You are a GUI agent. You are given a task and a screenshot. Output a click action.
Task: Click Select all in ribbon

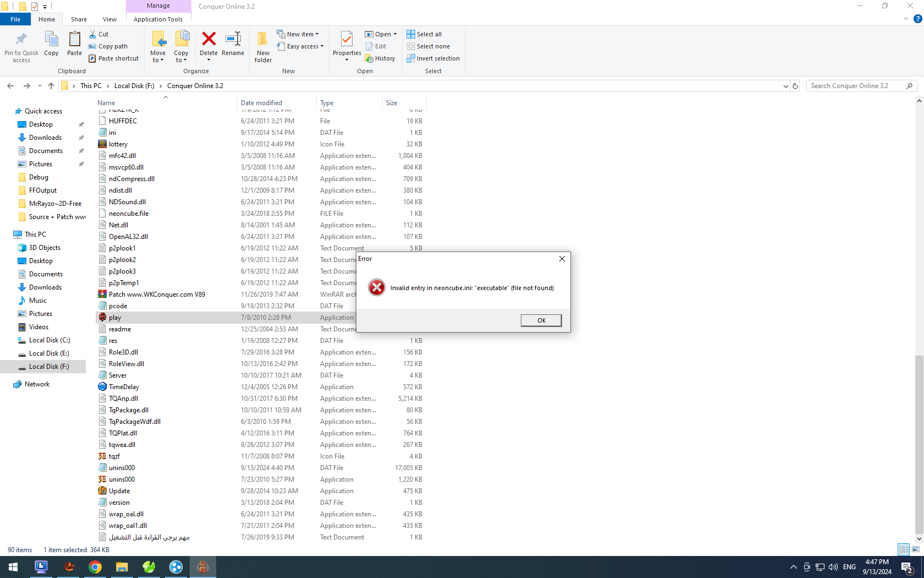[424, 34]
